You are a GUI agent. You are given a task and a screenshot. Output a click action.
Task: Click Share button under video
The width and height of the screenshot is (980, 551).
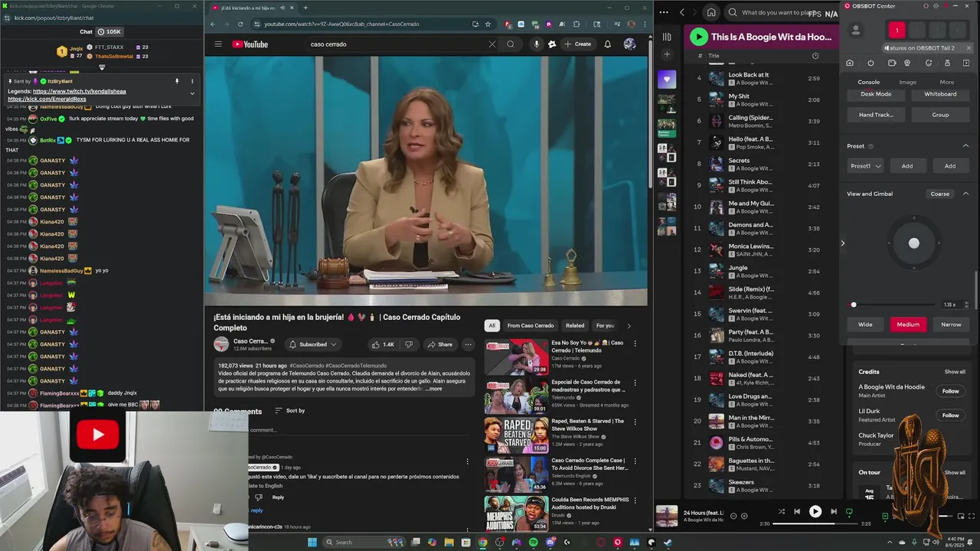[x=439, y=344]
